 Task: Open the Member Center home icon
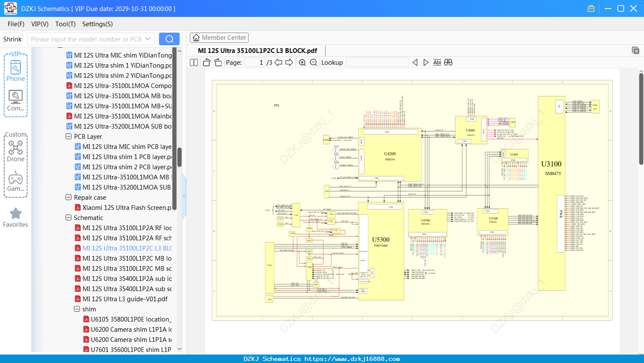[196, 38]
